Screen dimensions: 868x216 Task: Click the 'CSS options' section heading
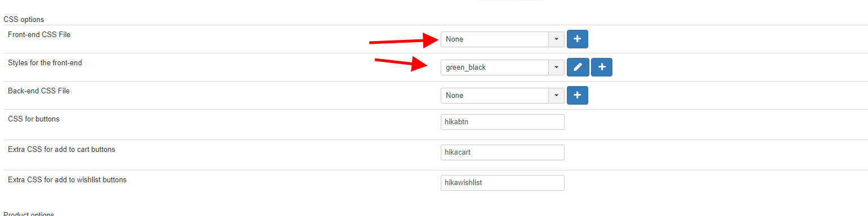(x=24, y=20)
